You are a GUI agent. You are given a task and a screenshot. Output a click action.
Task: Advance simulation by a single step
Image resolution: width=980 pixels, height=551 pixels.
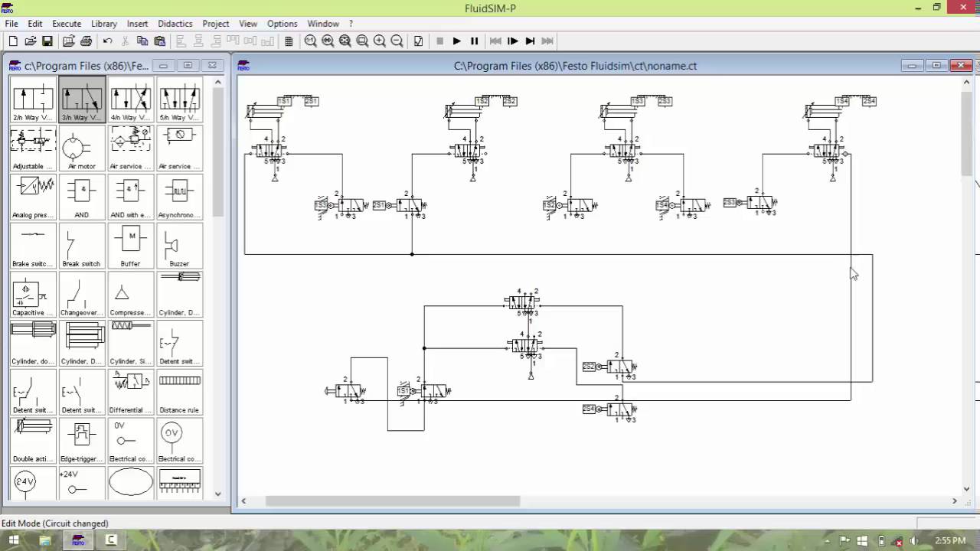tap(513, 41)
